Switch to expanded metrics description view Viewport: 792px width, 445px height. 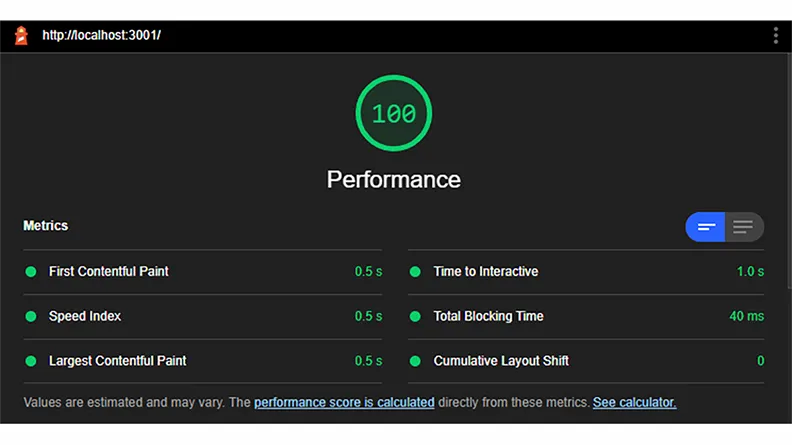click(x=744, y=227)
